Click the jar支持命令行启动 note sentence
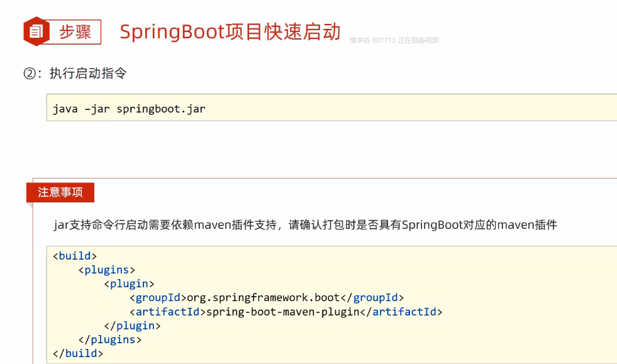Screen dimensions: 617x364 [x=305, y=224]
